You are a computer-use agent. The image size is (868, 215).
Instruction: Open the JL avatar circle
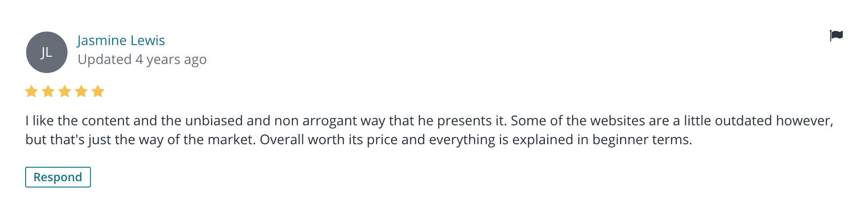(x=47, y=52)
